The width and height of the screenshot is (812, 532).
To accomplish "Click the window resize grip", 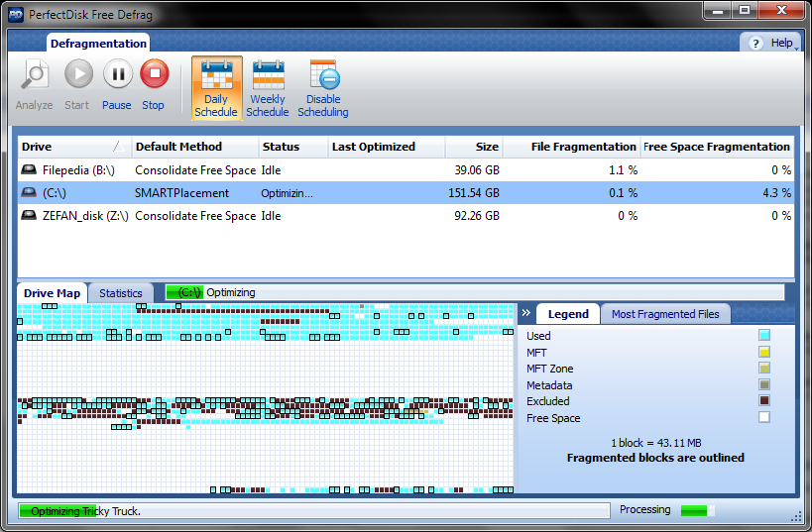I will coord(796,516).
